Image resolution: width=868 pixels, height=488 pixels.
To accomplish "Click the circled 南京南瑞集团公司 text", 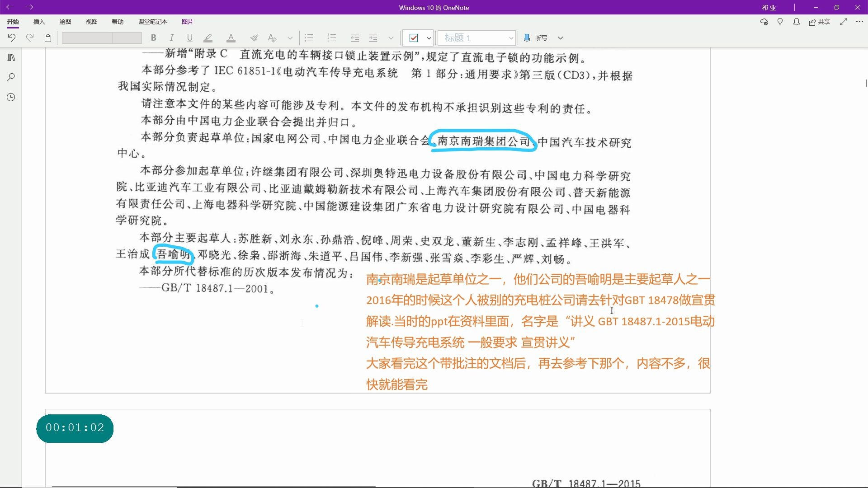I will [x=483, y=141].
